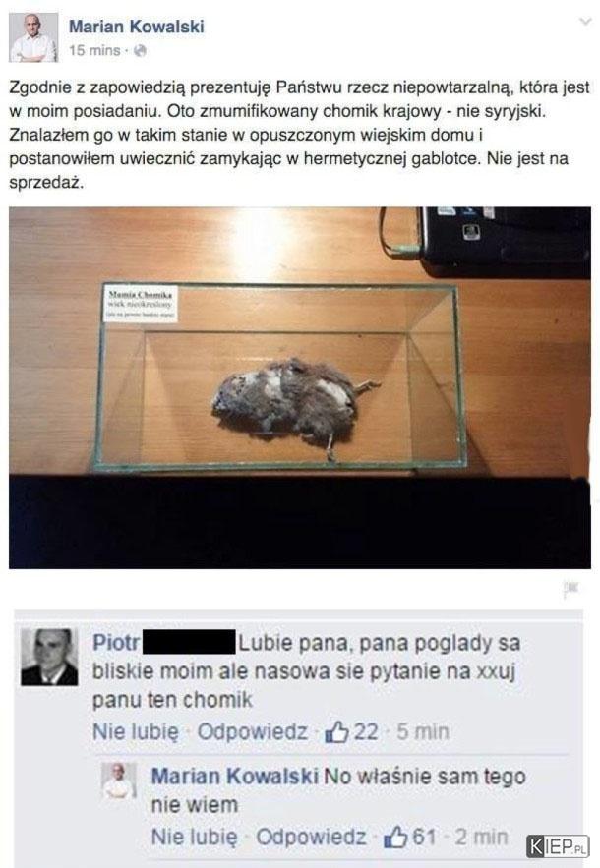Click Odpowiedz under Marian Kowalski's reply
Screen dimensions: 600x868
click(311, 837)
